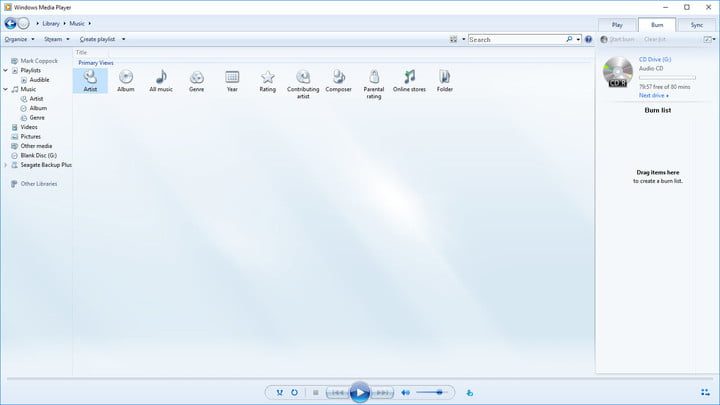Toggle repeat mode in playback bar
This screenshot has height=405, width=720.
click(294, 393)
